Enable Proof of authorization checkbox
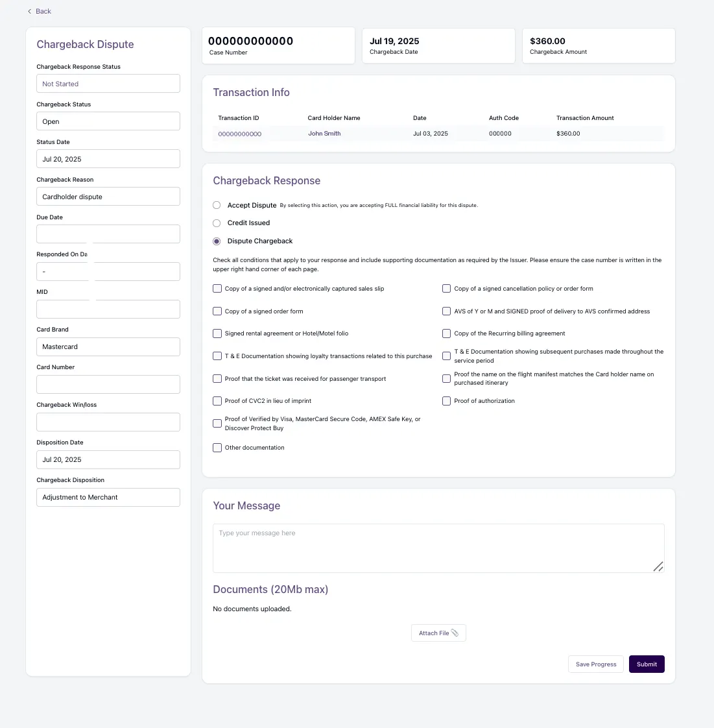Viewport: 714px width, 728px height. [x=446, y=401]
